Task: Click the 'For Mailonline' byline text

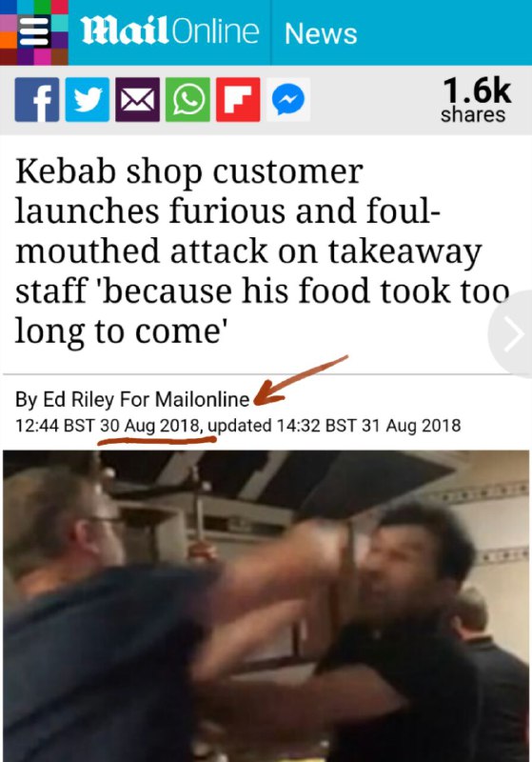Action: click(185, 399)
